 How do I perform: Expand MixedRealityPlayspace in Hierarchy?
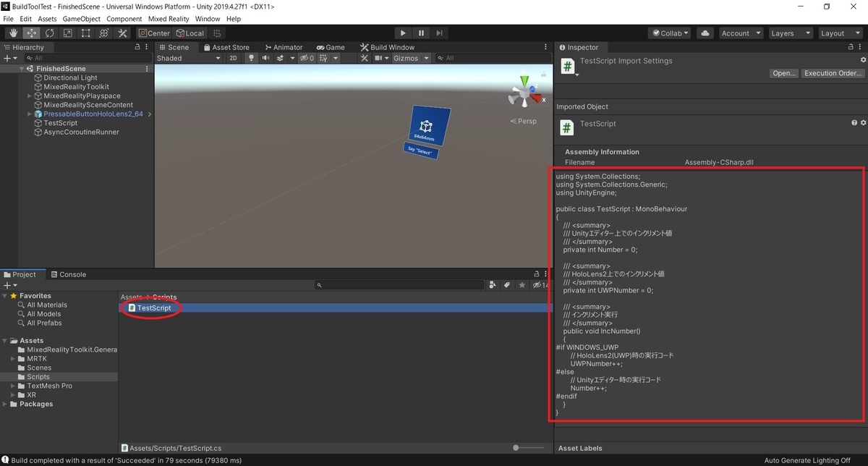tap(30, 96)
